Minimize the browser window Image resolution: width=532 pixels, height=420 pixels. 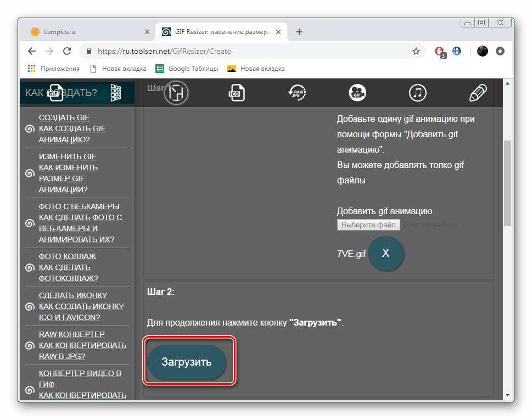coord(468,23)
